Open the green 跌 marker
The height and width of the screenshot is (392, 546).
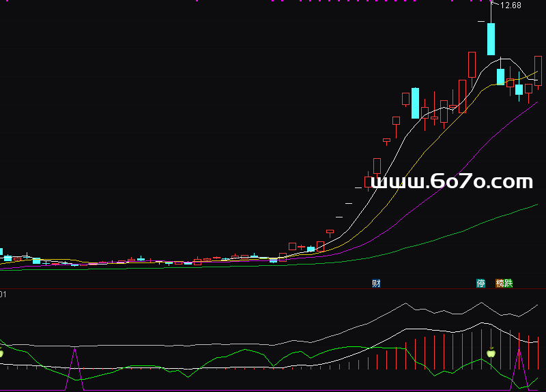[508, 284]
